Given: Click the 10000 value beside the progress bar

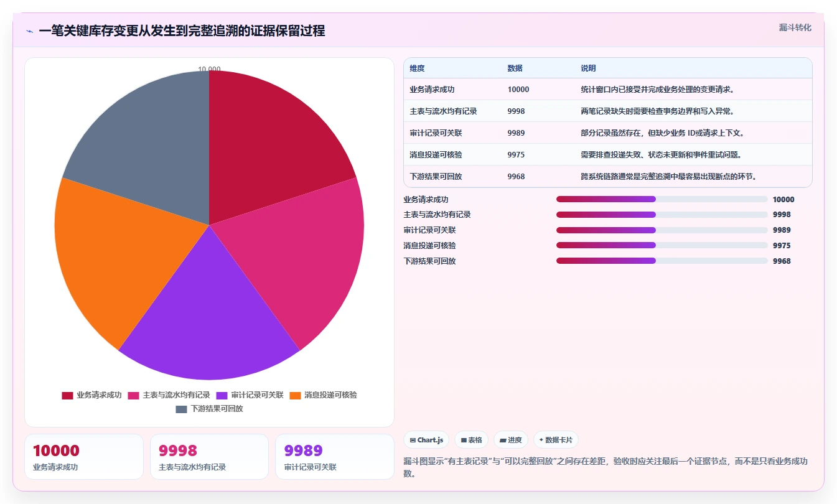Looking at the screenshot, I should point(783,200).
